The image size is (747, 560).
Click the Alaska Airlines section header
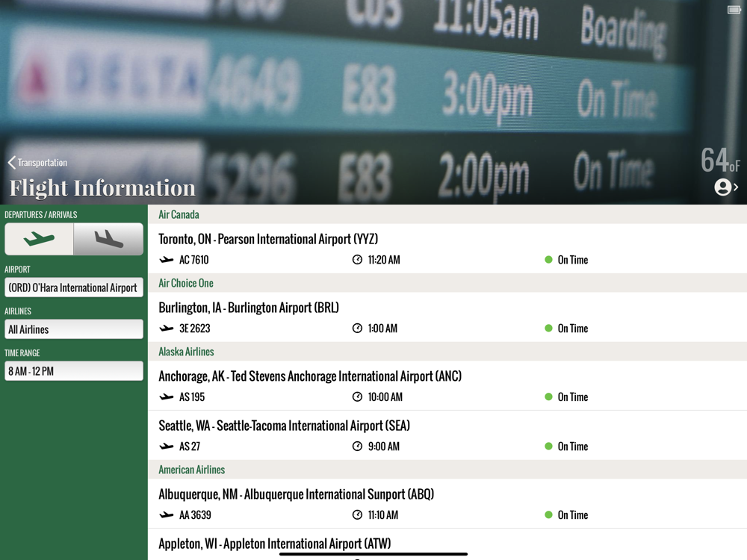[x=447, y=352]
